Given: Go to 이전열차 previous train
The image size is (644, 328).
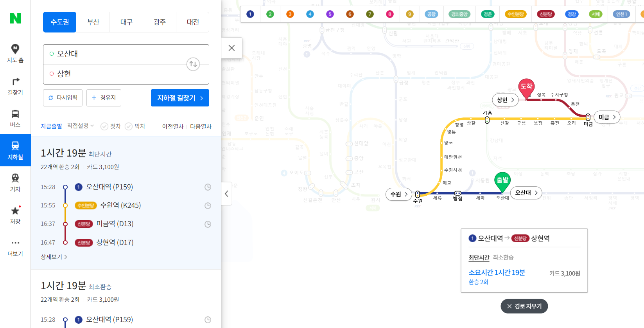Looking at the screenshot, I should point(173,126).
